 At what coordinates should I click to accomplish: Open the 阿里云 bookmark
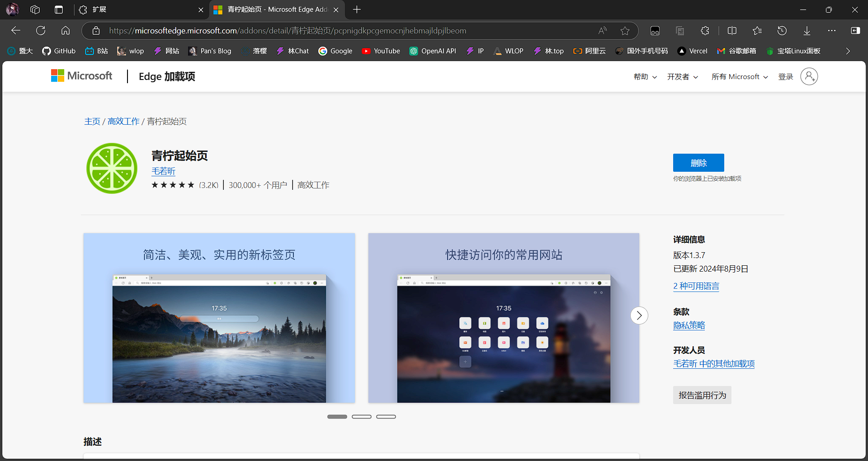pyautogui.click(x=590, y=51)
